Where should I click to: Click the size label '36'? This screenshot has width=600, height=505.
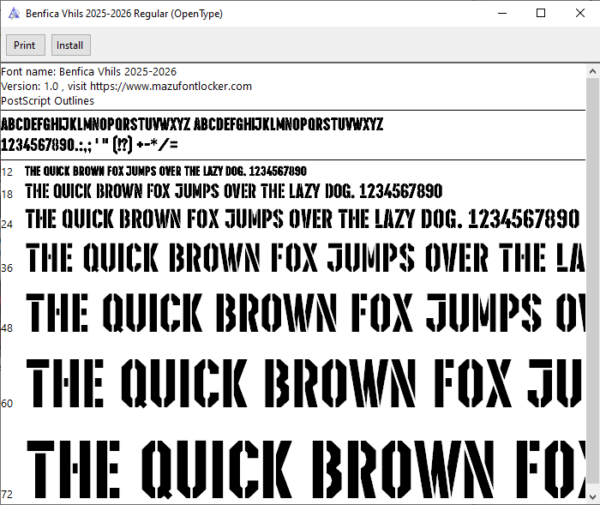tap(7, 268)
